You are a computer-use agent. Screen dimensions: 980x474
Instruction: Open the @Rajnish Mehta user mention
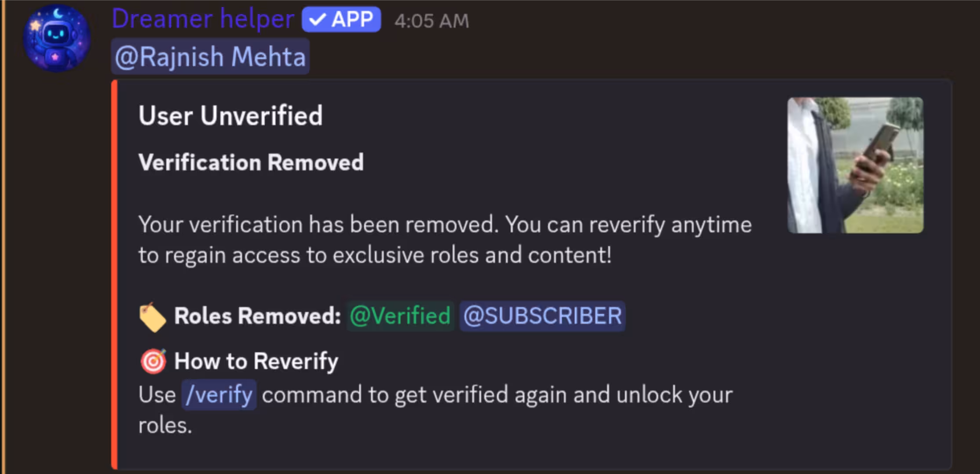pos(209,56)
